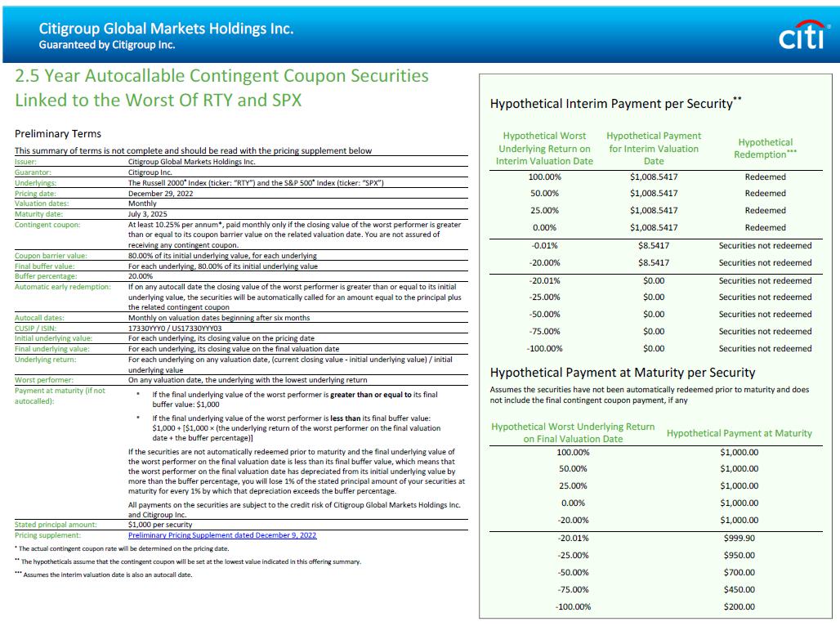This screenshot has width=840, height=626.
Task: Click the 'Stated principal amount:' label
Action: point(56,525)
